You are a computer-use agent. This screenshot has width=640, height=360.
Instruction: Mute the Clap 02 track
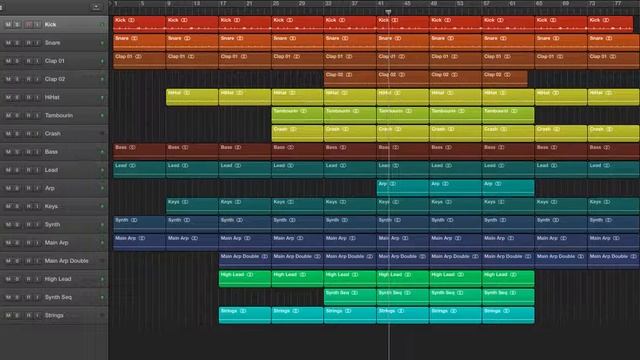pos(8,79)
